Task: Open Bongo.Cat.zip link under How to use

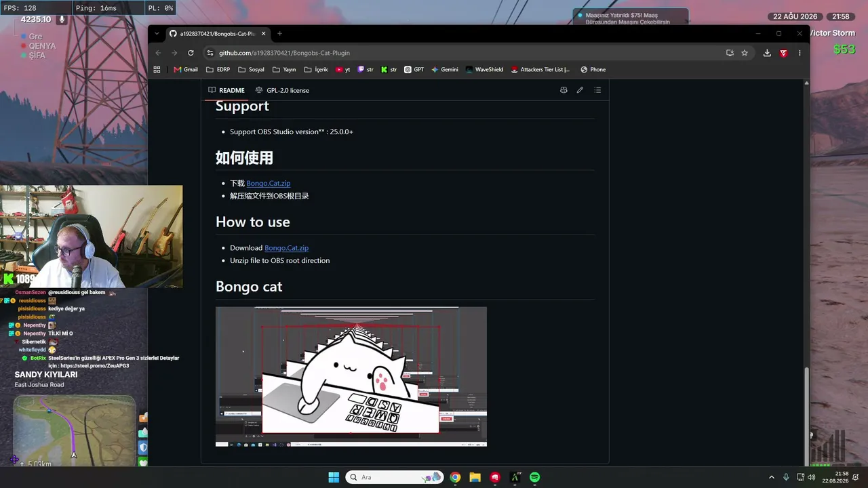Action: click(x=286, y=248)
